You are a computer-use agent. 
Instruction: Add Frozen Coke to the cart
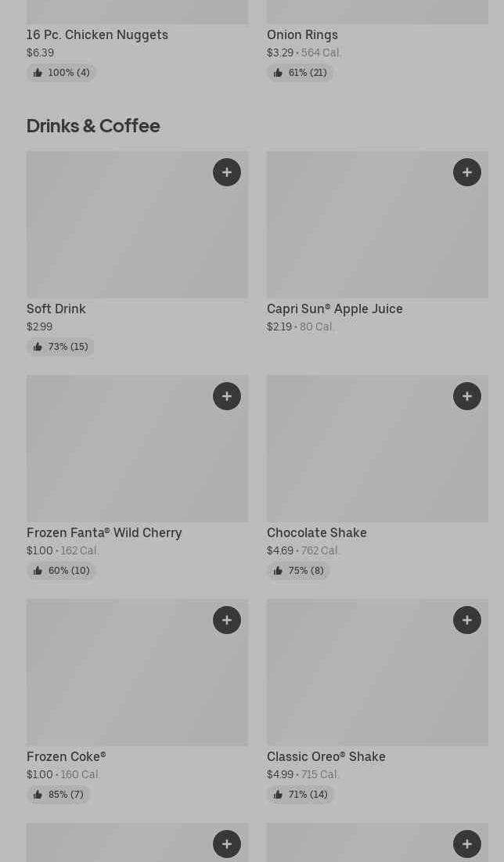click(x=227, y=620)
